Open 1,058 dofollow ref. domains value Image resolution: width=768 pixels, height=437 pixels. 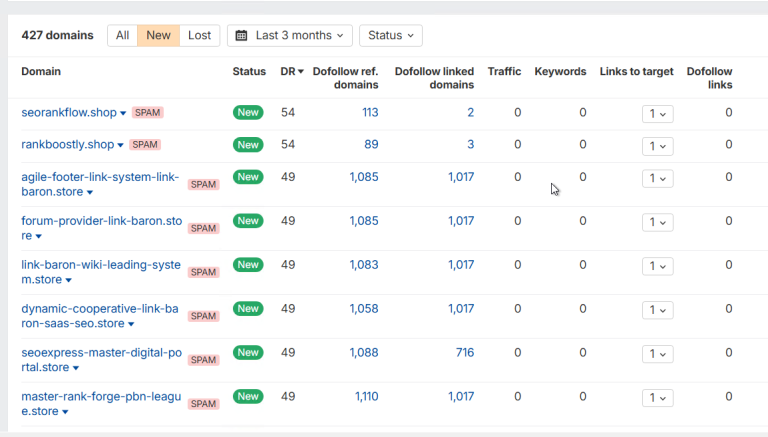click(x=363, y=309)
